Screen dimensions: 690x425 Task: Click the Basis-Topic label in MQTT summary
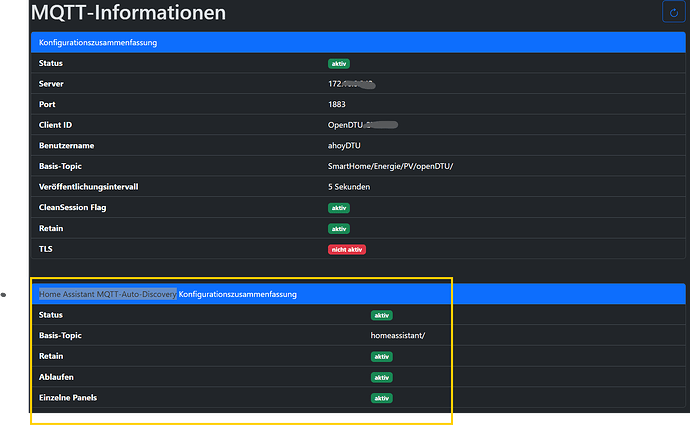coord(60,166)
